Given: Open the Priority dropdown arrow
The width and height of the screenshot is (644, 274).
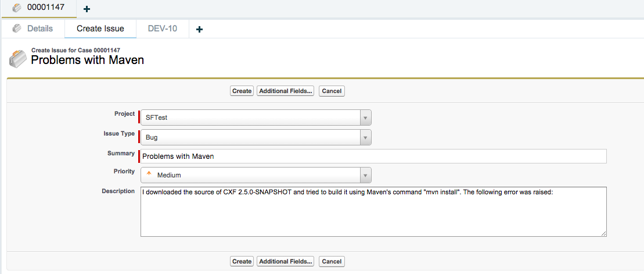Looking at the screenshot, I should coord(365,175).
